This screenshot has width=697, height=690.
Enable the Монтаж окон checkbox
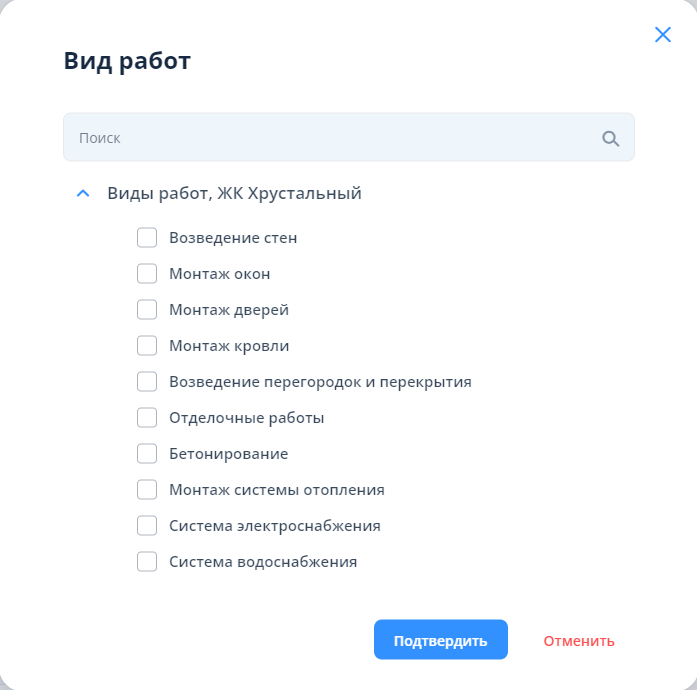(147, 274)
